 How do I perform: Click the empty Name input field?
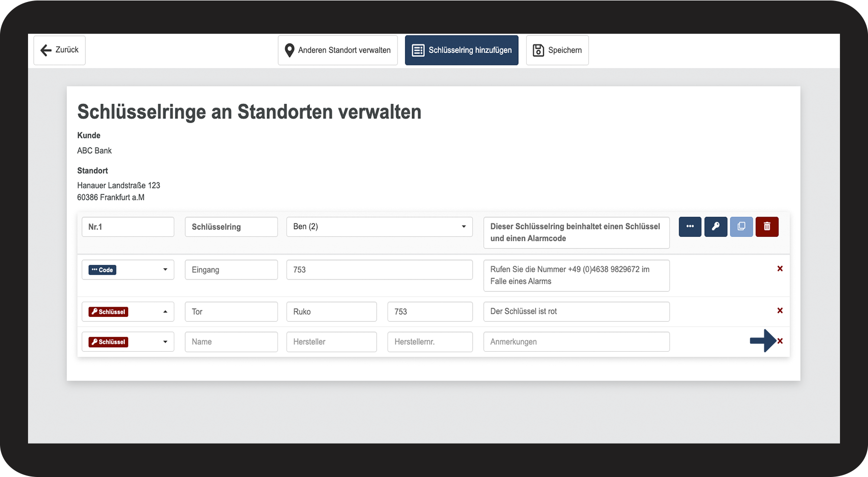click(231, 342)
